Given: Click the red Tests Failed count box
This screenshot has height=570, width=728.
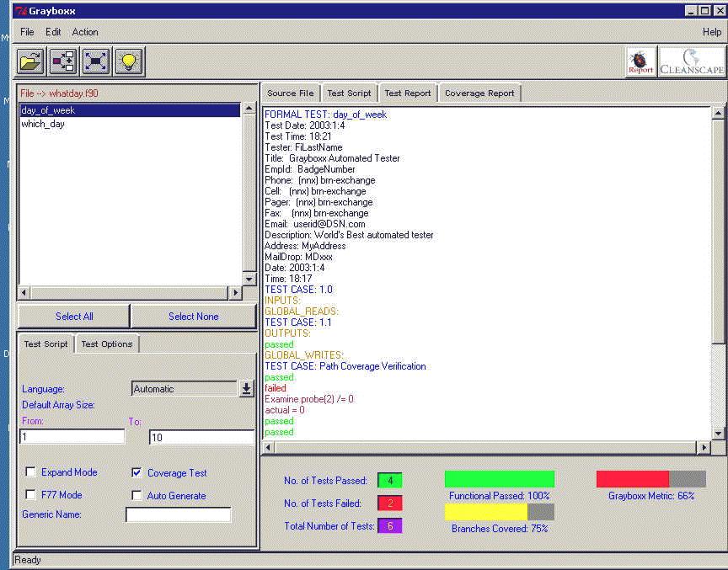Looking at the screenshot, I should (390, 503).
